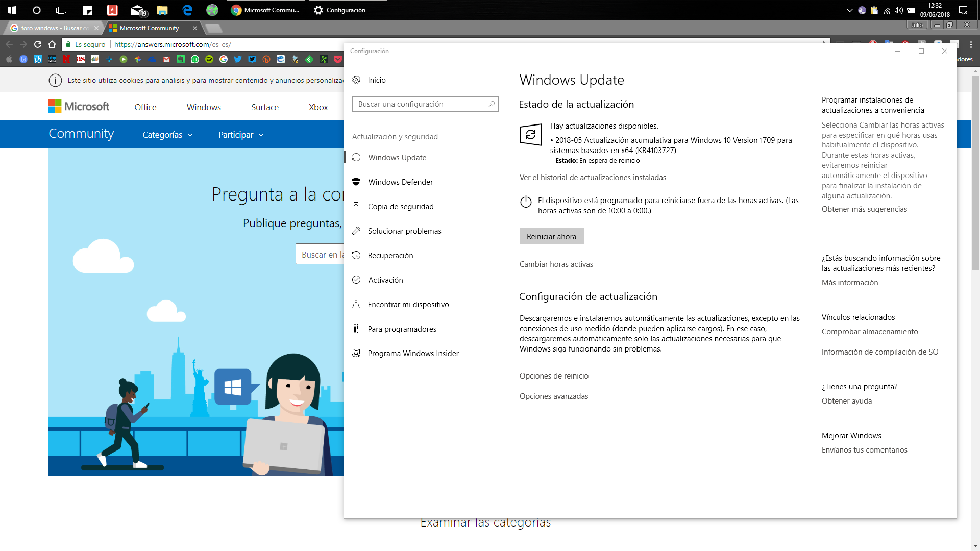Open the Pocket bookmark icon
980x551 pixels.
tap(338, 59)
